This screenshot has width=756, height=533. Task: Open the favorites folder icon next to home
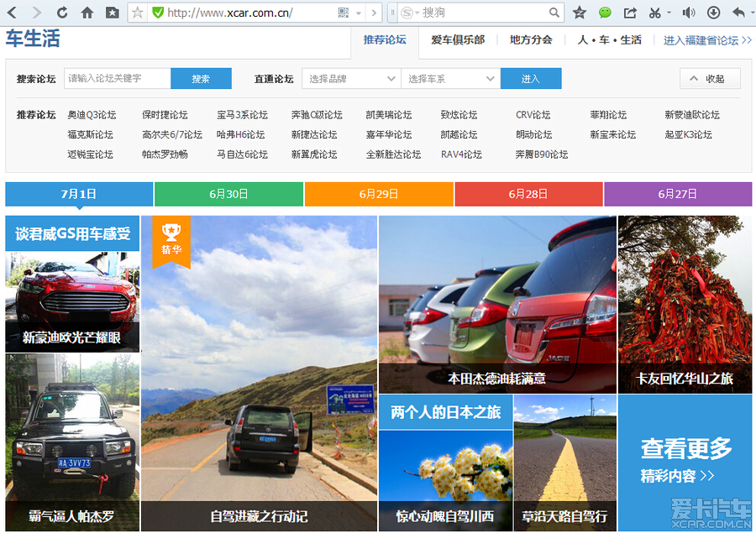pyautogui.click(x=113, y=13)
